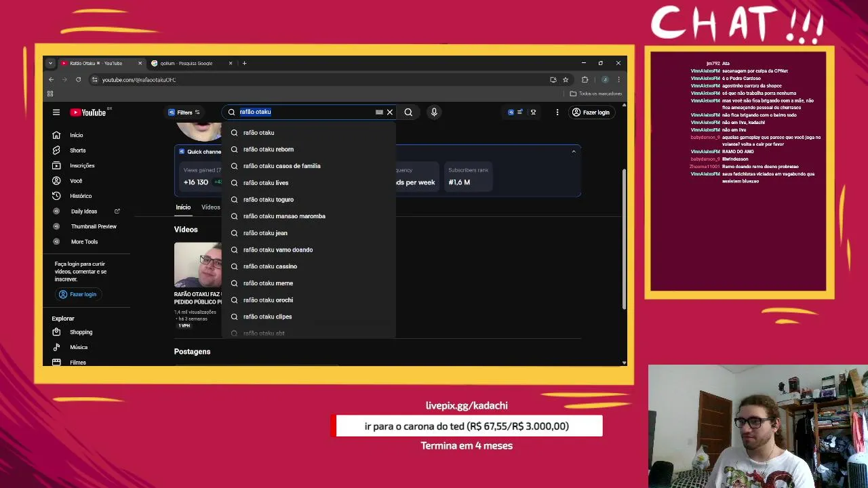Image resolution: width=868 pixels, height=488 pixels.
Task: Open the browser extensions puzzle icon
Action: point(585,80)
